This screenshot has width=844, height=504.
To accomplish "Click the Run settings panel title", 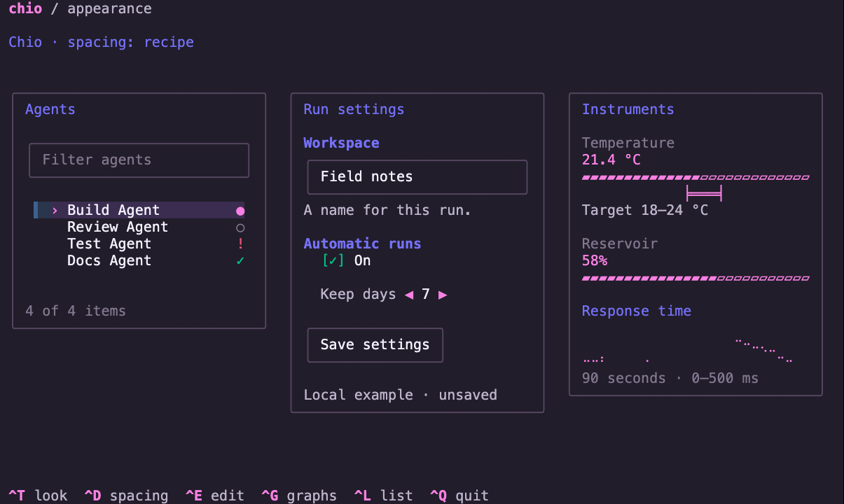I will pyautogui.click(x=354, y=109).
